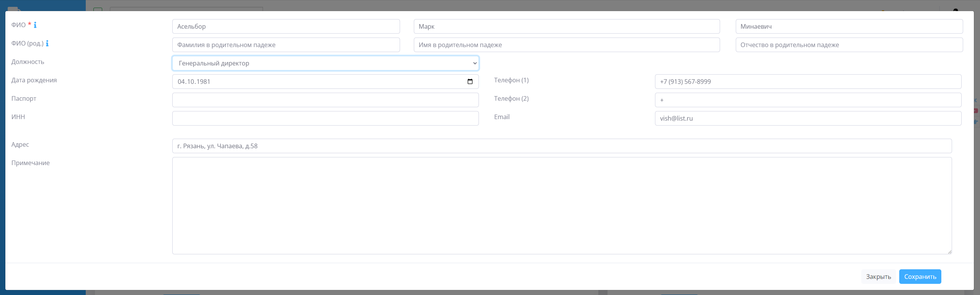This screenshot has height=295, width=980.
Task: Click the Телефон (1) field
Action: click(x=808, y=82)
